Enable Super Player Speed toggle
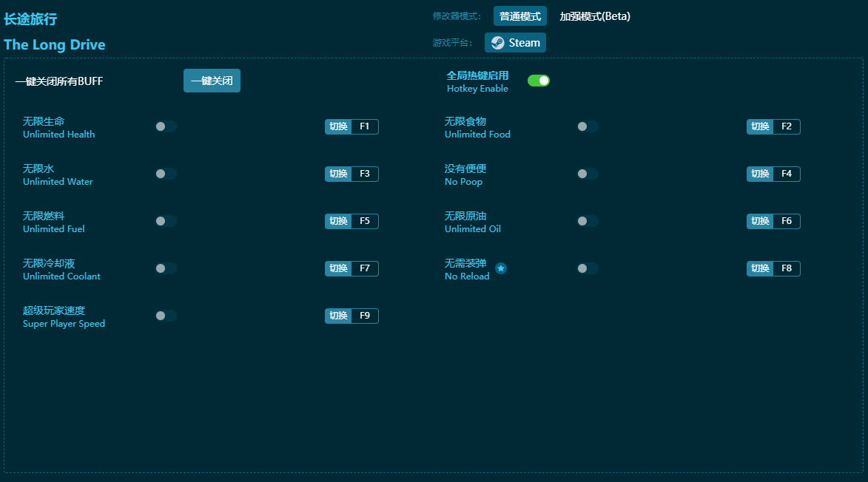The height and width of the screenshot is (482, 868). pyautogui.click(x=166, y=316)
